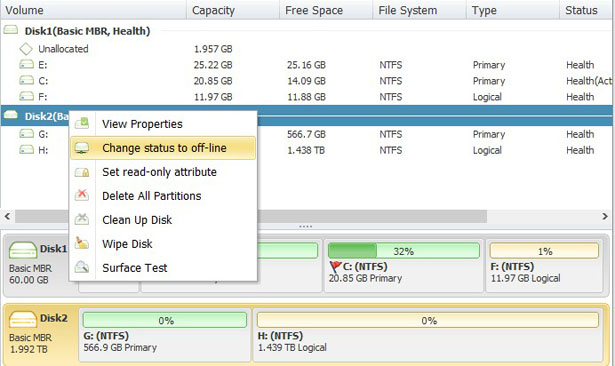615x366 pixels.
Task: Run Surface Test from context menu
Action: point(163,268)
